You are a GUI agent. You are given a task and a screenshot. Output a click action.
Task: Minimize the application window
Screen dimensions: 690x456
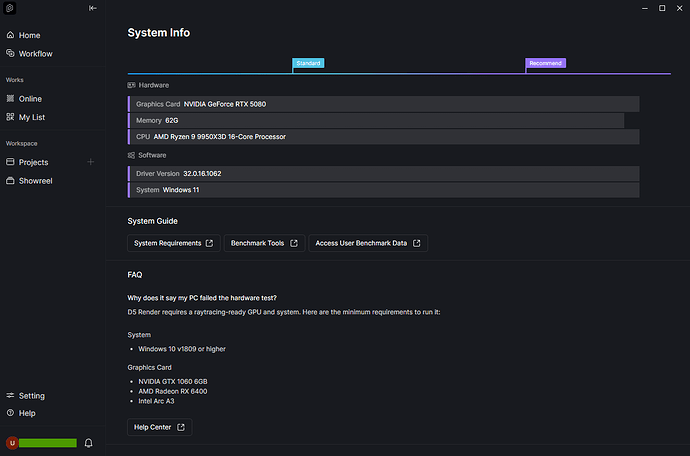(645, 8)
